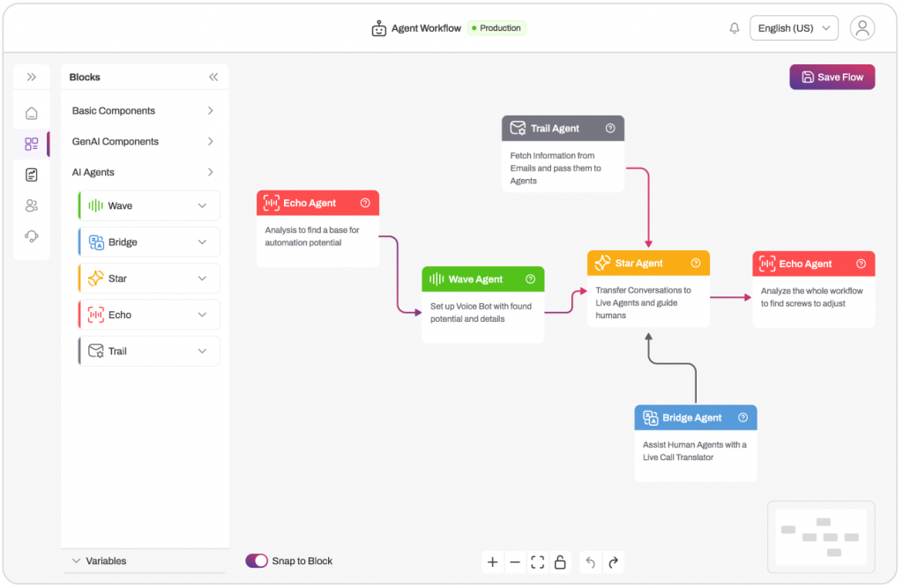Open the headset support icon in sidebar
The width and height of the screenshot is (903, 588).
click(32, 236)
